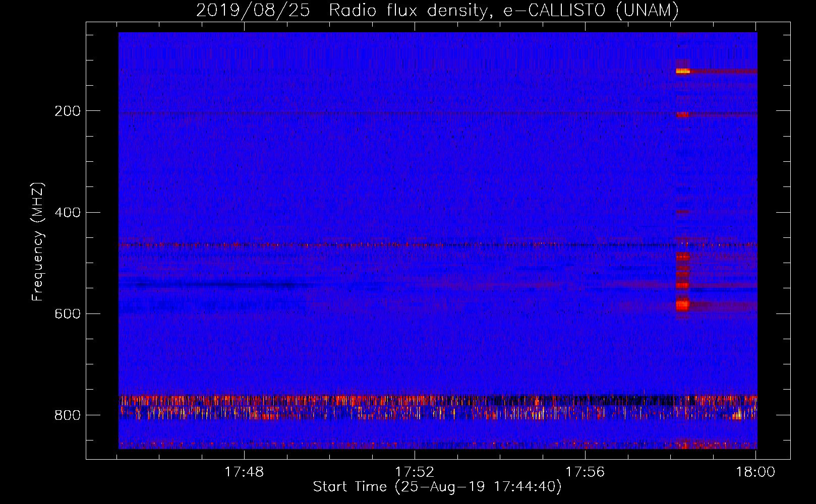Click the 17:52 time tick label
This screenshot has height=504, width=816.
415,472
